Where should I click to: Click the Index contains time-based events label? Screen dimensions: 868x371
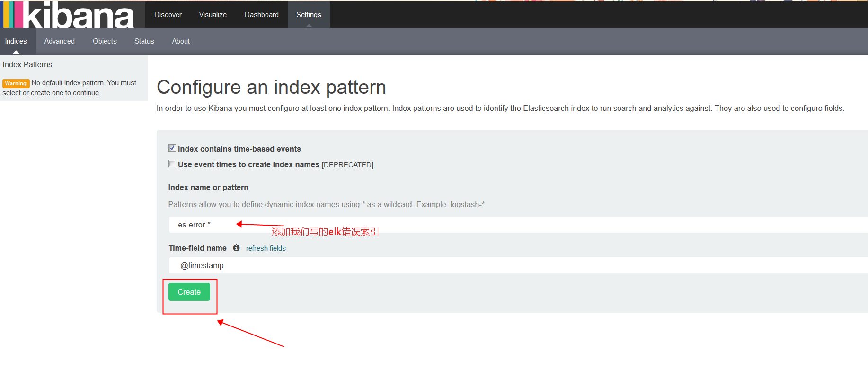coord(239,149)
